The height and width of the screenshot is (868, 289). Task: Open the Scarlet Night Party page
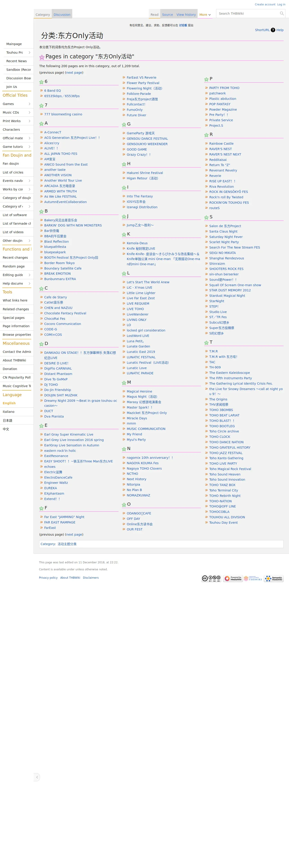coord(224,242)
